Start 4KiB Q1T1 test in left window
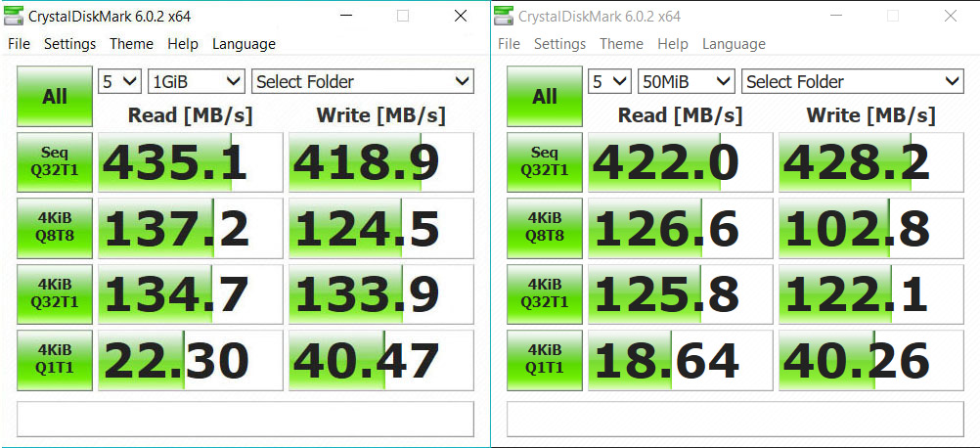 55,359
